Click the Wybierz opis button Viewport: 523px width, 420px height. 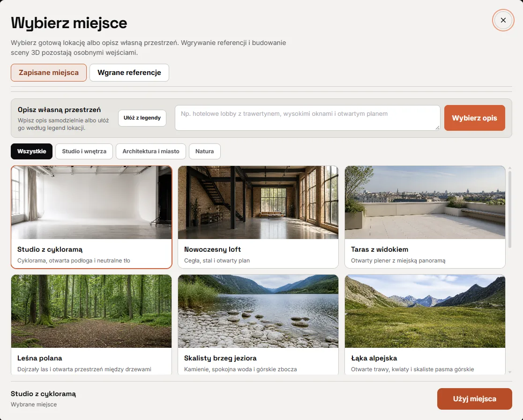[474, 118]
